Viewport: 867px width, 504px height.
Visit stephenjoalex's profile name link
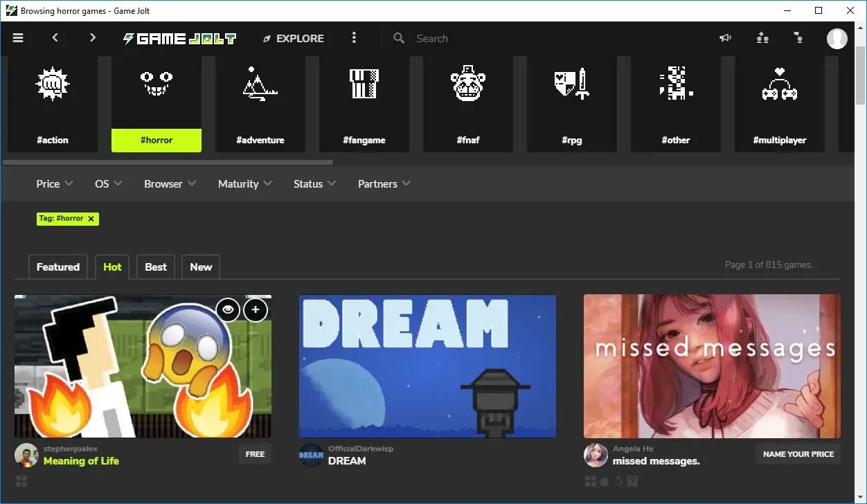tap(71, 449)
